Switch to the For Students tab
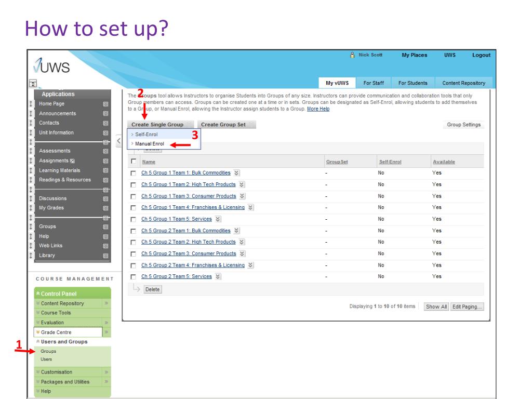 coord(413,83)
